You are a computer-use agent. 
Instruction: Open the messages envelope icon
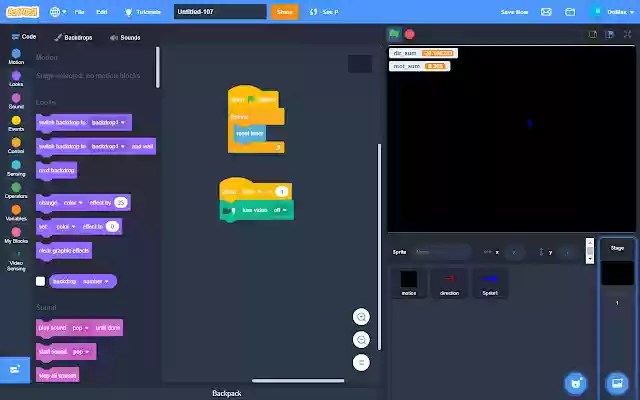tap(546, 12)
